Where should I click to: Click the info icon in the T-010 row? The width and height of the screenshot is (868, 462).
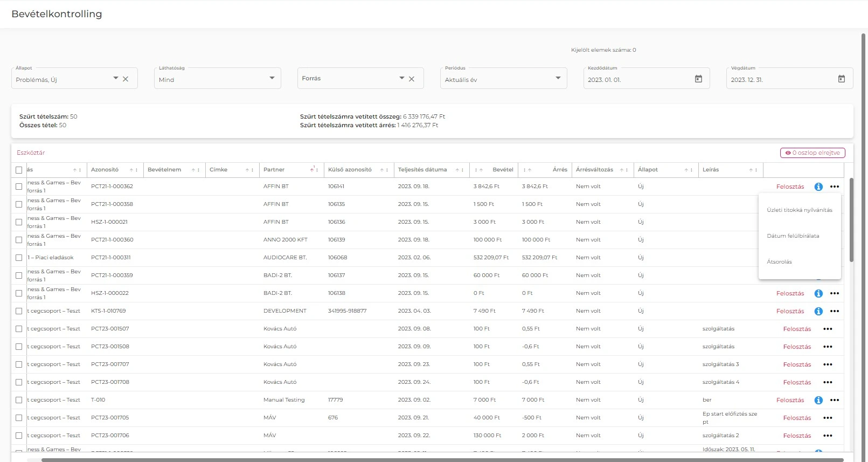818,400
